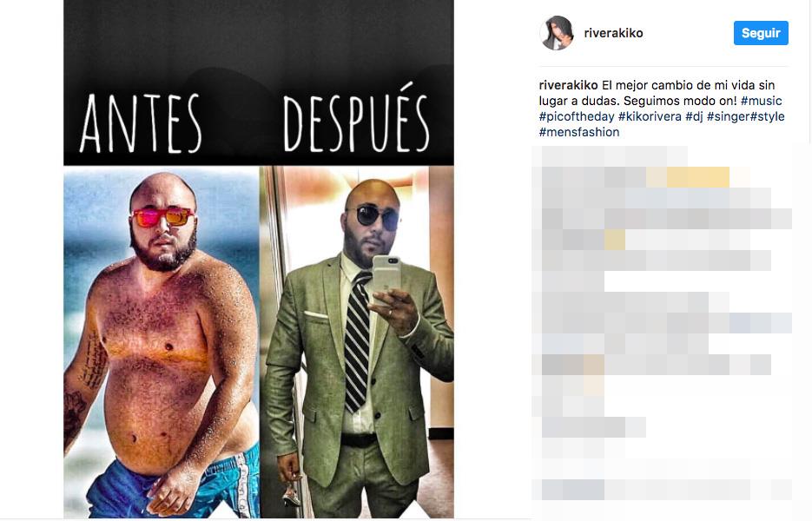Image resolution: width=812 pixels, height=521 pixels.
Task: Click the orange sunglasses in the beach photo
Action: point(163,217)
